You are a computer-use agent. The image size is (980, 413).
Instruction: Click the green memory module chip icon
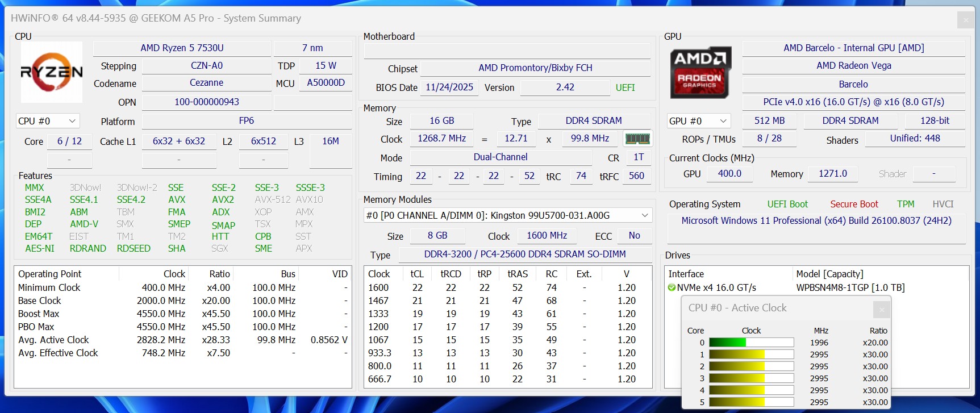[637, 139]
